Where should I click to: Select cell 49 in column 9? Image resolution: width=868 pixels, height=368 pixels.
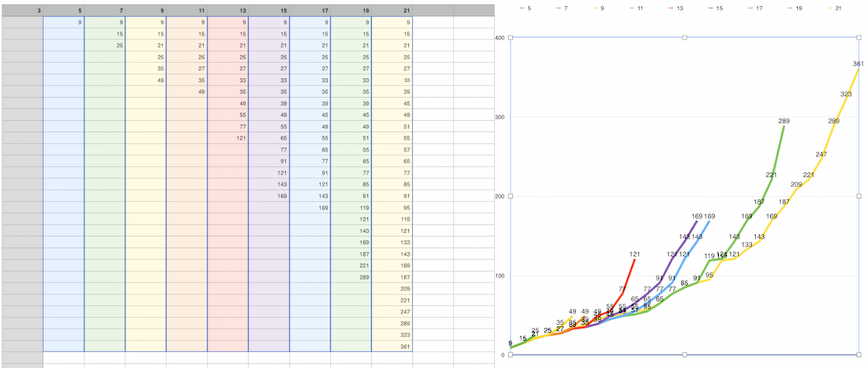146,81
